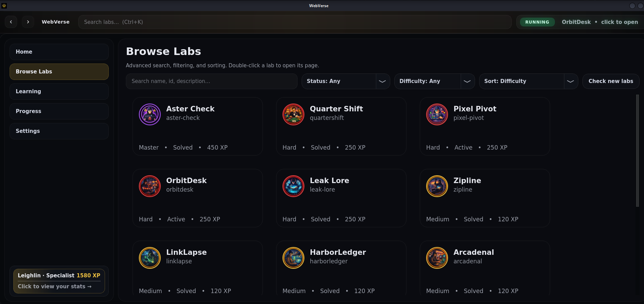Click the OrbitDesk lab avatar icon
644x304 pixels.
click(150, 186)
